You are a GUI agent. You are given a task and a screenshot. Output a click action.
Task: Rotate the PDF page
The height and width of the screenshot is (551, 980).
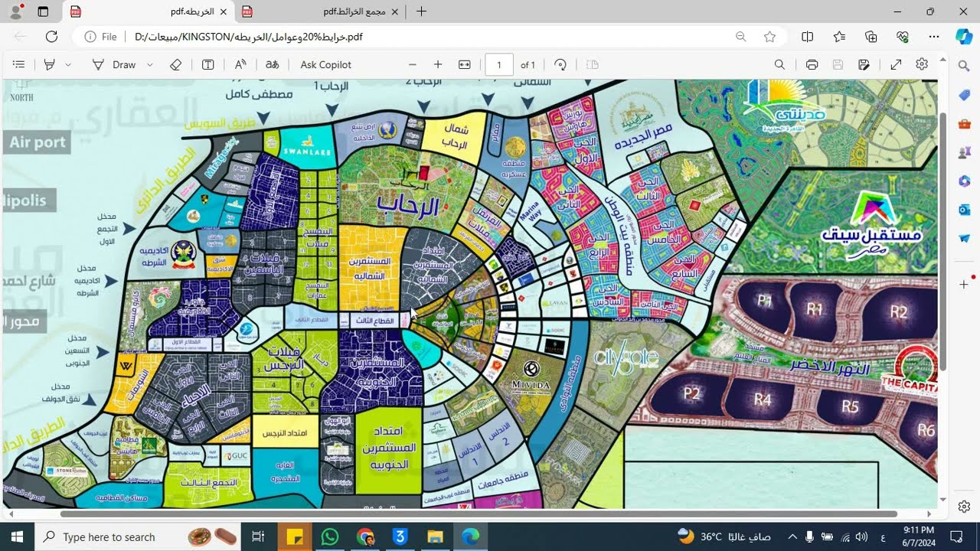(560, 65)
